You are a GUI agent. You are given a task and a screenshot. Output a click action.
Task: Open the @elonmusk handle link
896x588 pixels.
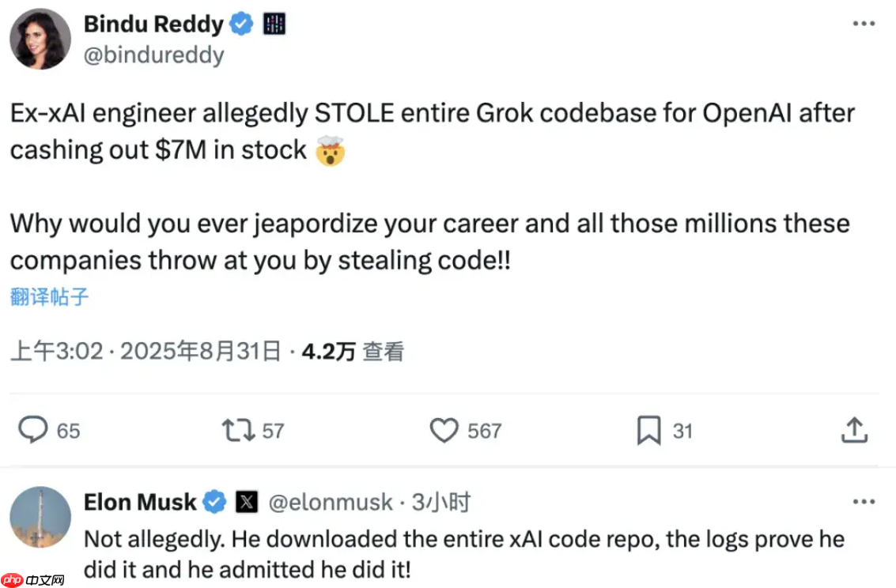tap(330, 501)
